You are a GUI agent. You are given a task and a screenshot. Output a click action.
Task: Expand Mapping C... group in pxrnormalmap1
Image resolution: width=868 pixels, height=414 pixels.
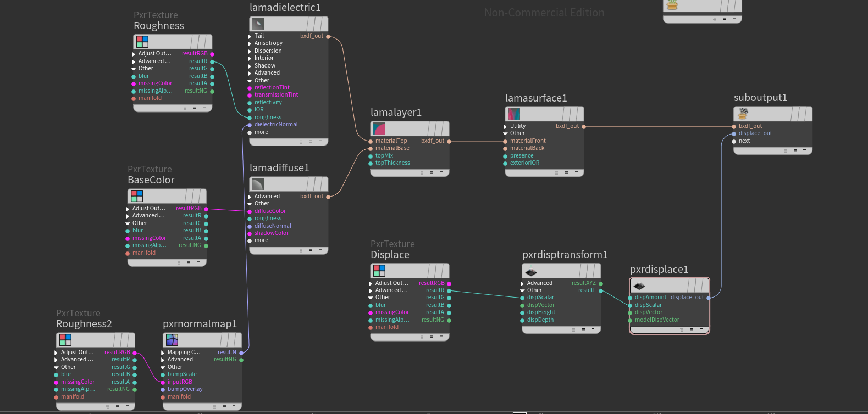[x=163, y=353]
